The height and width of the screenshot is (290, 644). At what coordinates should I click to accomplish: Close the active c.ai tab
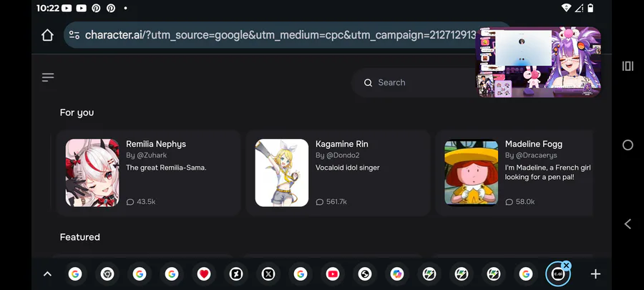click(566, 266)
